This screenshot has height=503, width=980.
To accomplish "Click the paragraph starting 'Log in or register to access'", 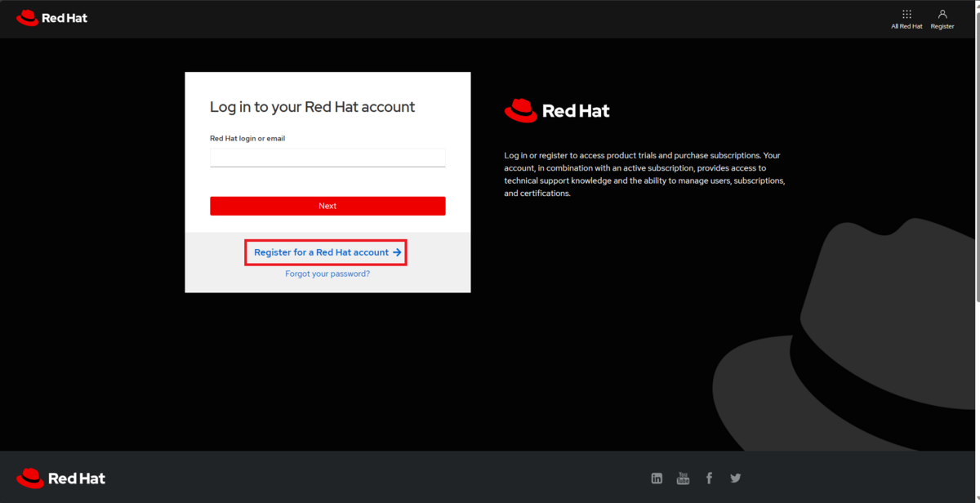I will tap(644, 174).
